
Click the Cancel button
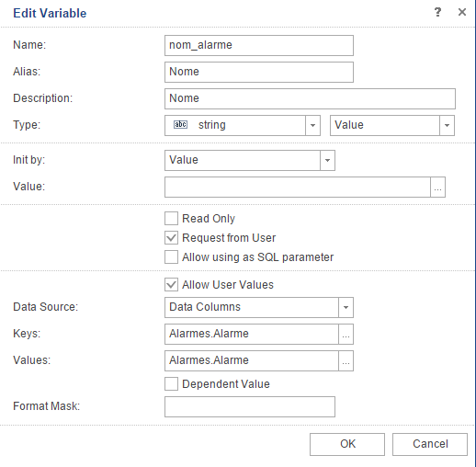(x=430, y=444)
